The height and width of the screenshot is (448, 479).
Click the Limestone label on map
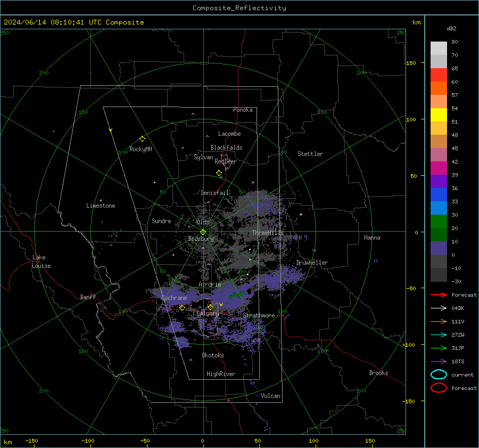pos(101,206)
